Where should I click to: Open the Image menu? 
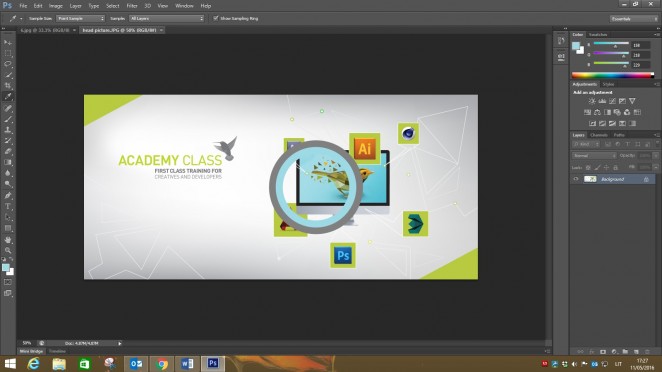point(55,6)
